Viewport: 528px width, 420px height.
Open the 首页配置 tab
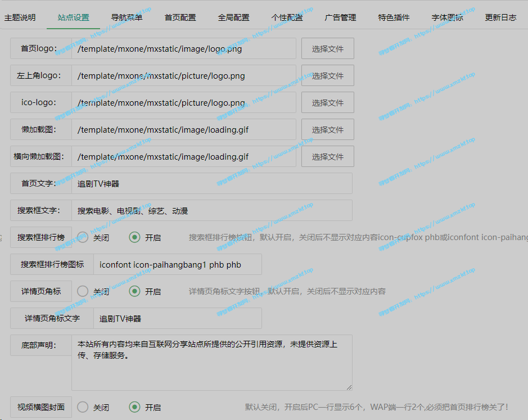(x=180, y=17)
